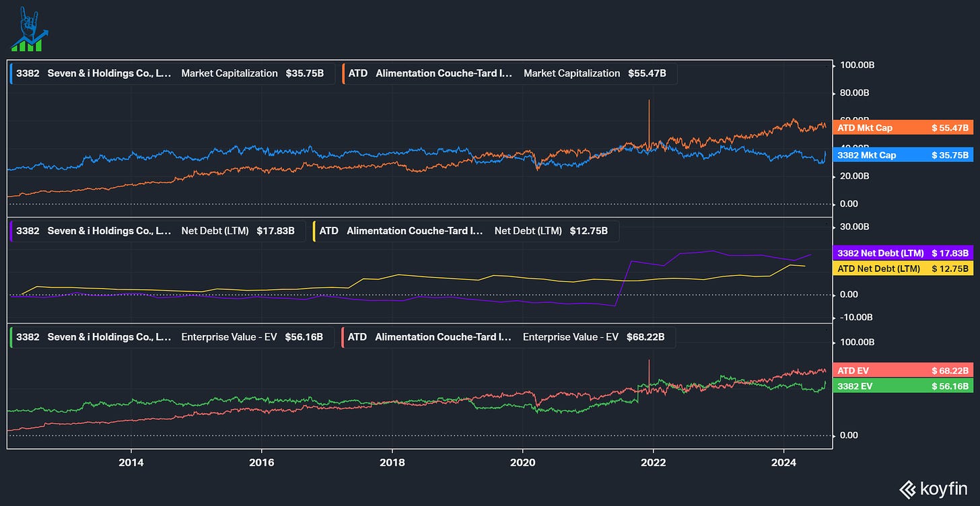Select ATD Couche-Tard Net Debt legend
Image resolution: width=980 pixels, height=506 pixels.
tap(466, 231)
